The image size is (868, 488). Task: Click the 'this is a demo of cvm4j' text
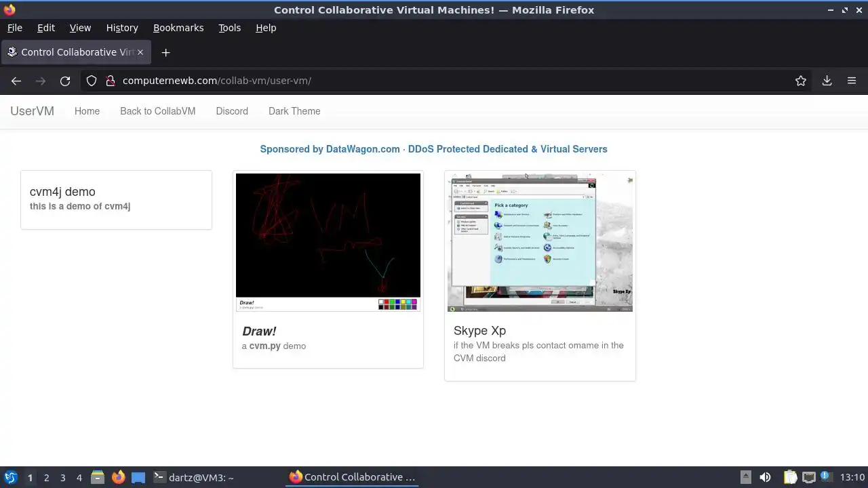point(80,206)
